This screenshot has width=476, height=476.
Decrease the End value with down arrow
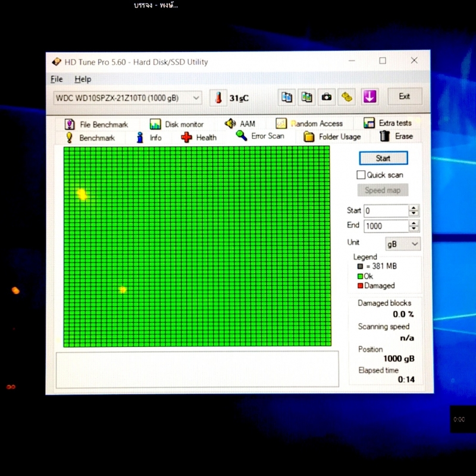point(414,229)
